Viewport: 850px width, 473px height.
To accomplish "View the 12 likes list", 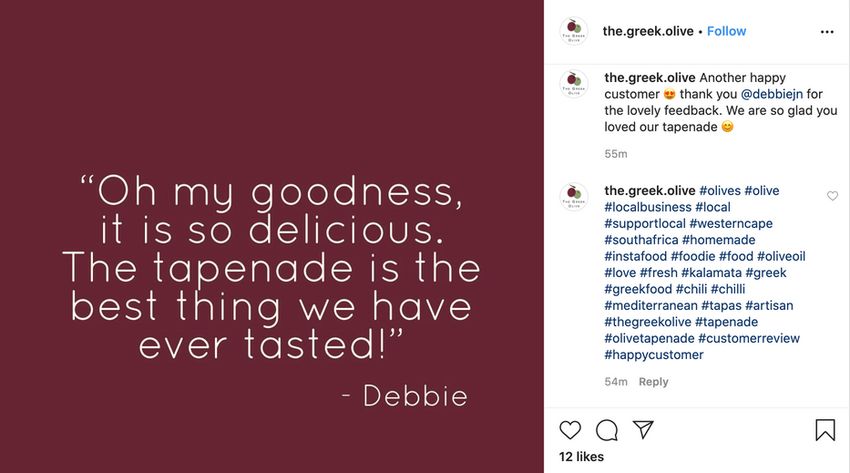I will (581, 457).
